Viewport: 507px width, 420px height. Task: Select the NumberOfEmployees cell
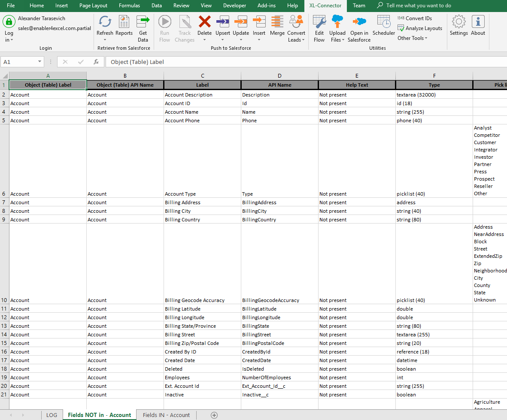pos(280,378)
